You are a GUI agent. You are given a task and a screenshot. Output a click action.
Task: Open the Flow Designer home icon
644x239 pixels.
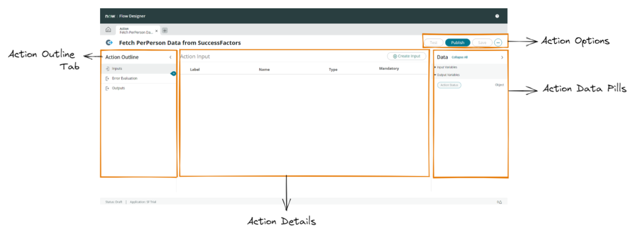(108, 30)
